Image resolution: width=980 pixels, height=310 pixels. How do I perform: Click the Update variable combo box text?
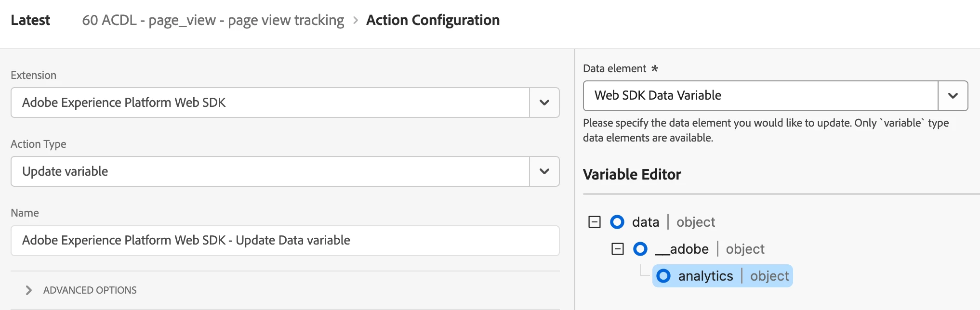pyautogui.click(x=270, y=171)
